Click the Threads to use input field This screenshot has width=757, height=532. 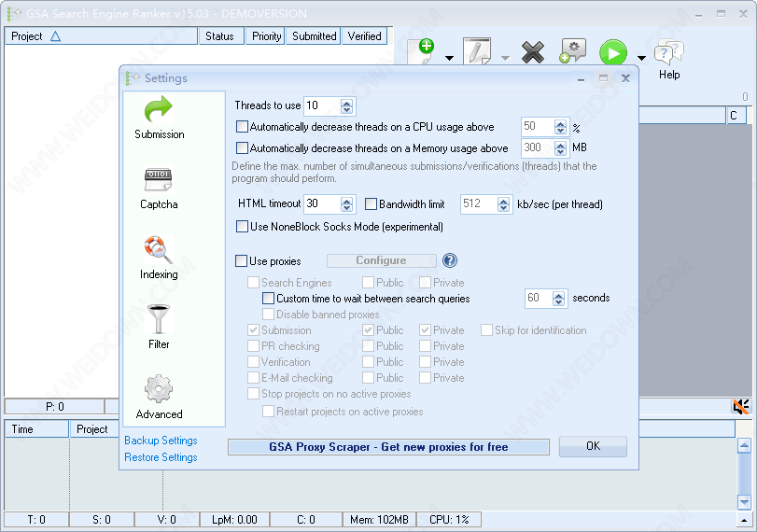coord(322,105)
